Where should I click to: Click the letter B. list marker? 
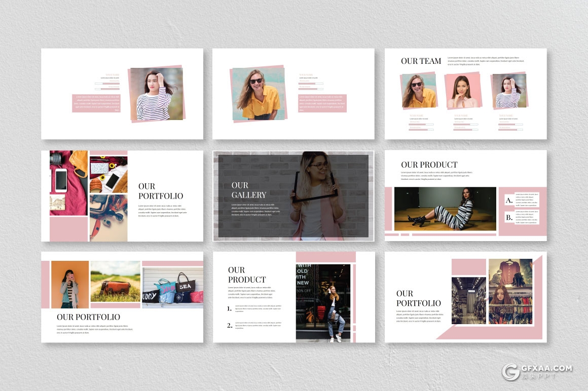pyautogui.click(x=508, y=218)
